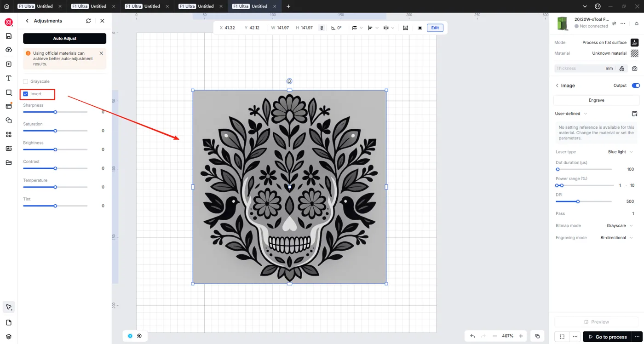Image resolution: width=644 pixels, height=344 pixels.
Task: Click the flat surface mode icon
Action: click(634, 42)
